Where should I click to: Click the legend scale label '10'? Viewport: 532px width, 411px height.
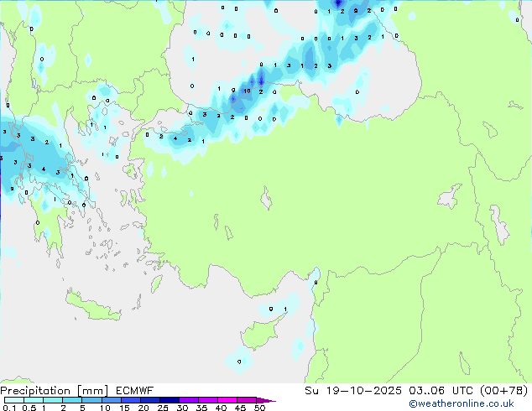tap(105, 408)
